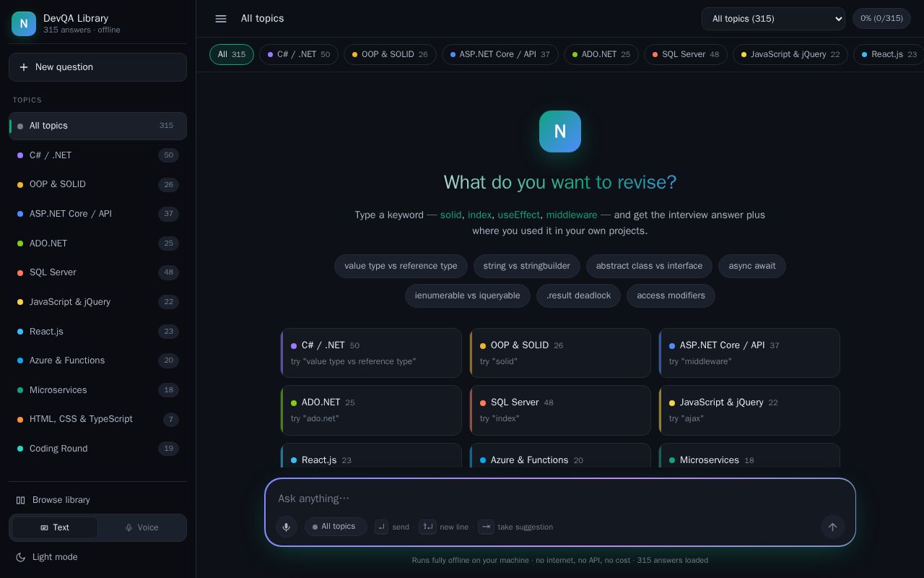Select the ASP.NET Core / API filter chip
This screenshot has height=578, width=924.
[x=500, y=54]
